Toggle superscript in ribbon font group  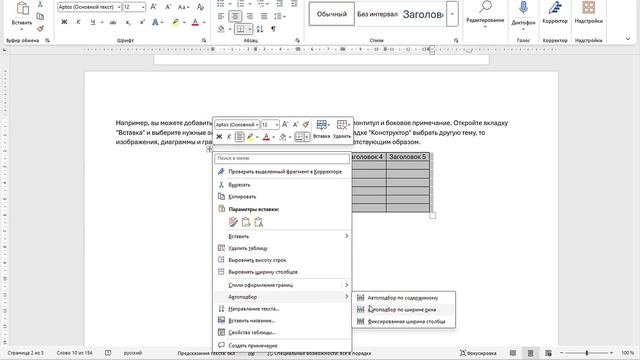pos(142,22)
